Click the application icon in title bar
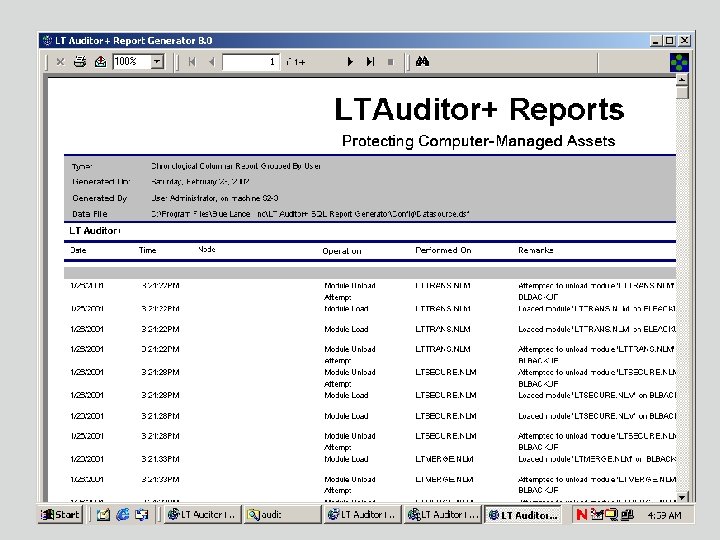This screenshot has height=540, width=720. tap(47, 40)
